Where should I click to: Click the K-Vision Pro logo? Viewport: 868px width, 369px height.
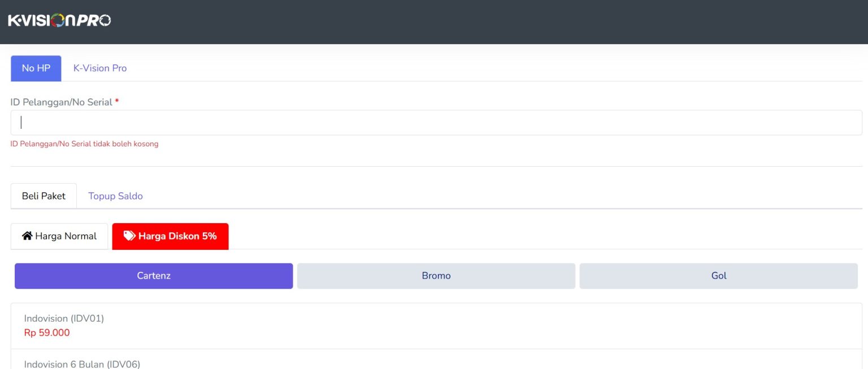tap(59, 21)
